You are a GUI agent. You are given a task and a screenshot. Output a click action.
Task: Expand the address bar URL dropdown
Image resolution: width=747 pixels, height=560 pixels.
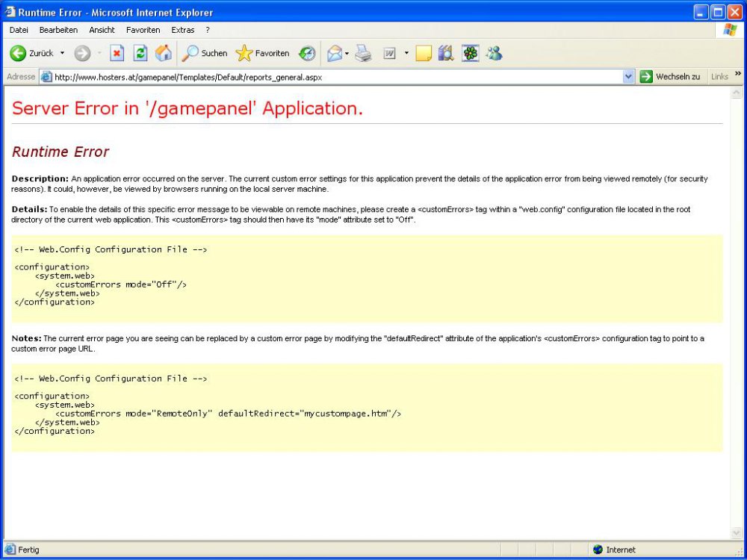tap(628, 77)
